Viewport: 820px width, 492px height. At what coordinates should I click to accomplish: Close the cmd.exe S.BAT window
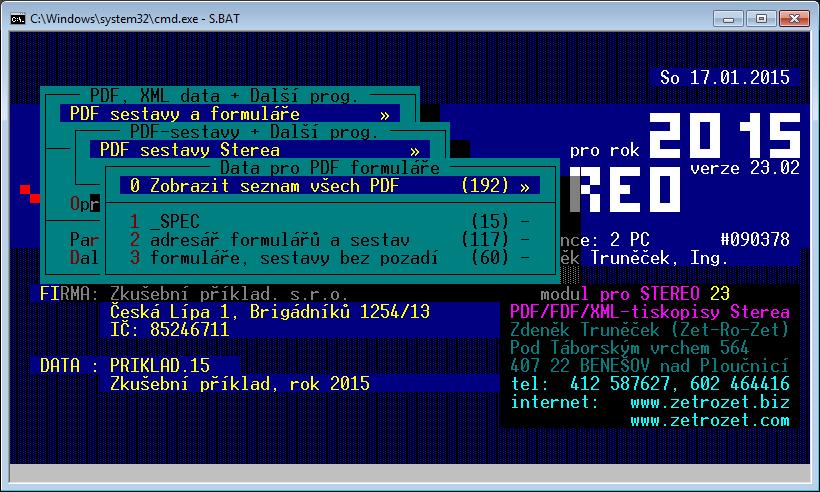pyautogui.click(x=794, y=19)
